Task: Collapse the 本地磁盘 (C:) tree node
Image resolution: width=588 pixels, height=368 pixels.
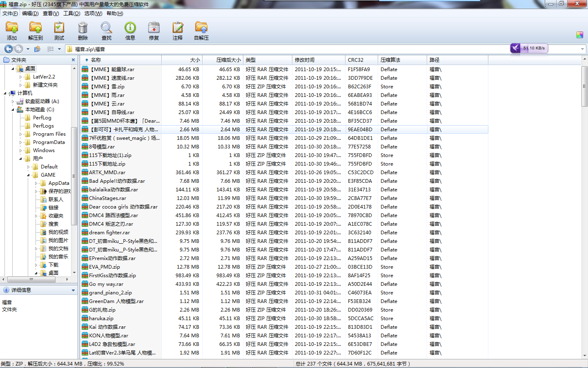Action: coord(13,110)
